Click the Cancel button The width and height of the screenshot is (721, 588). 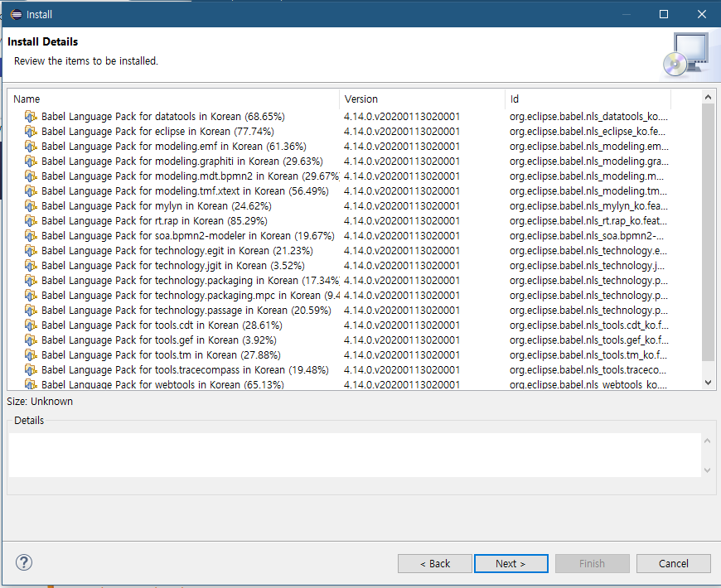673,564
